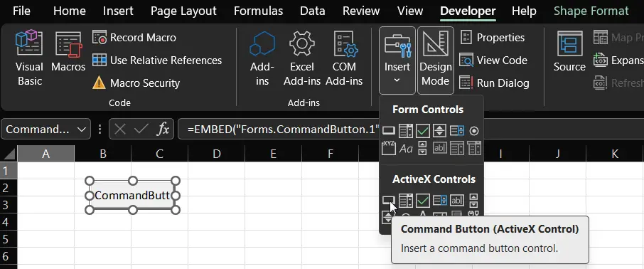Click the Name Box showing Command...
The height and width of the screenshot is (269, 644).
[x=38, y=130]
